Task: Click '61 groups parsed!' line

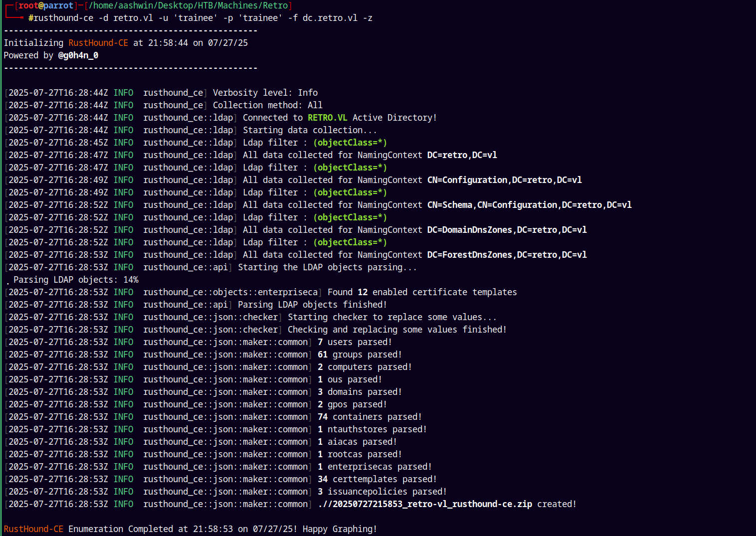Action: 360,355
